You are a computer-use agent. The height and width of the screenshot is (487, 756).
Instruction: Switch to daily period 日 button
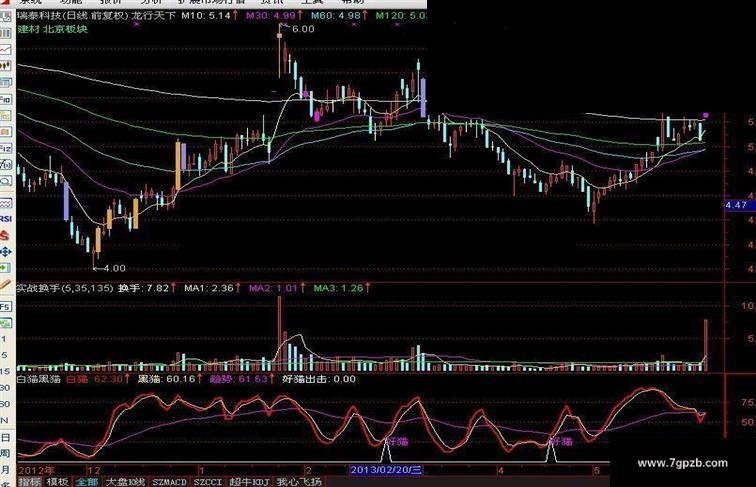[5, 438]
